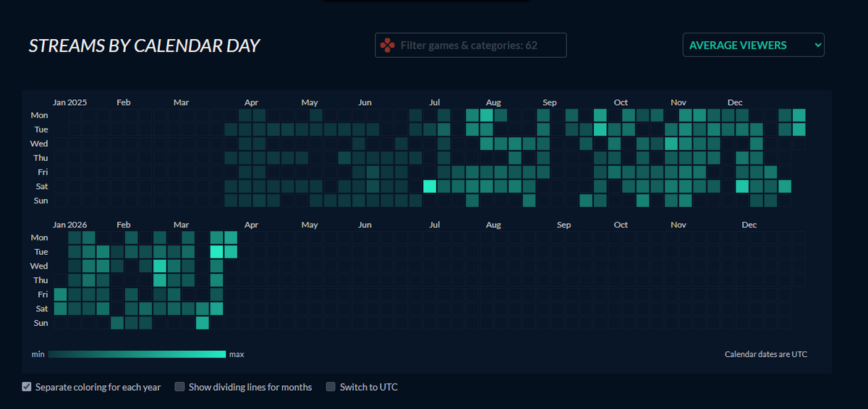Click the 'max' legend label
This screenshot has width=868, height=409.
tap(237, 354)
